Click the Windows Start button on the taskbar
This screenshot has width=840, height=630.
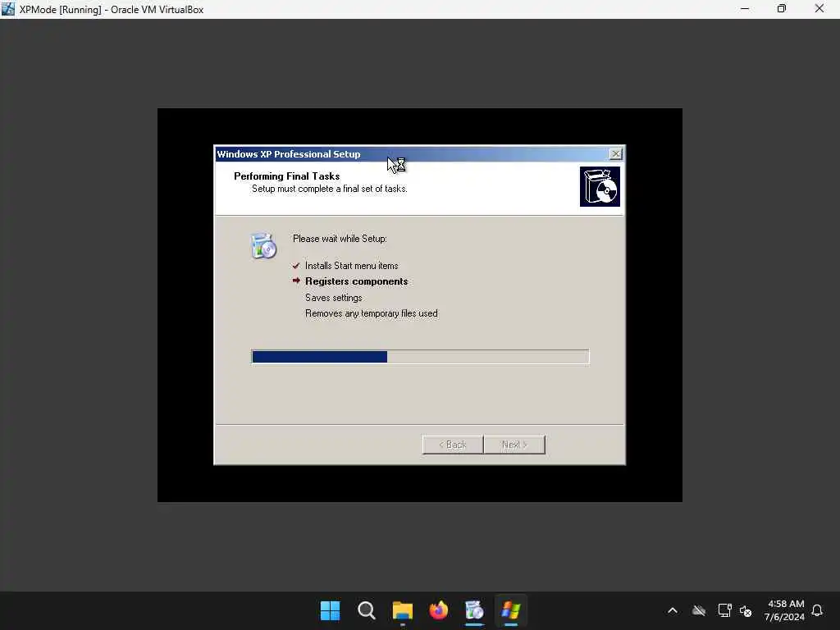click(330, 610)
